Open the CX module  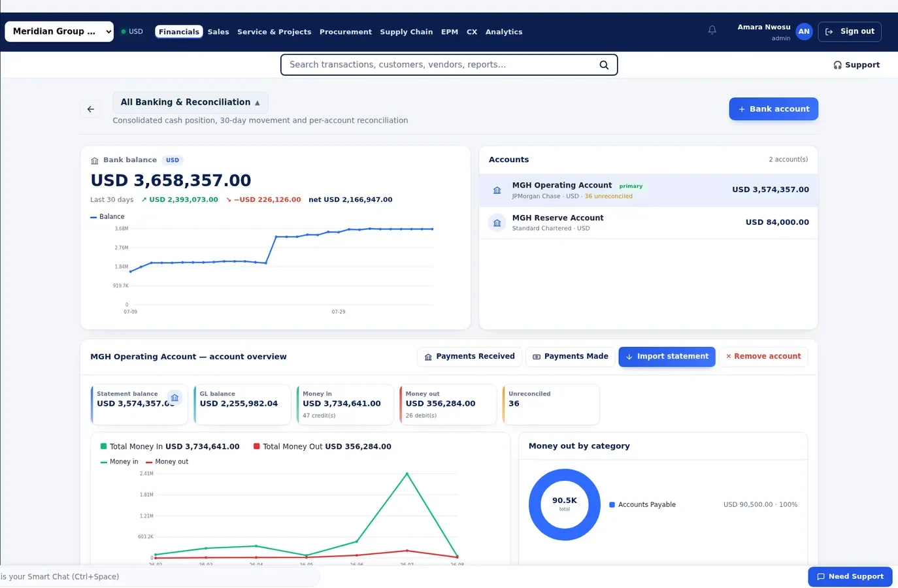click(x=472, y=31)
